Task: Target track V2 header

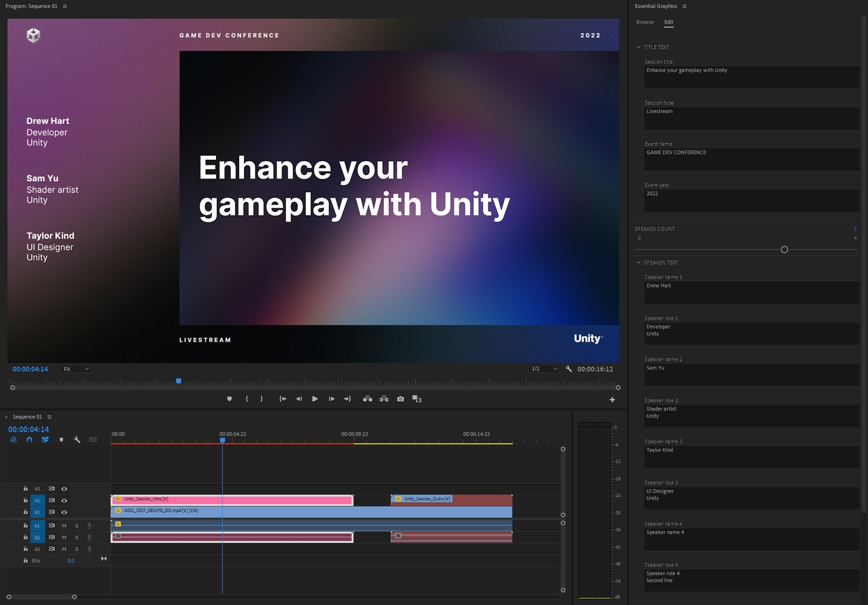Action: click(37, 500)
